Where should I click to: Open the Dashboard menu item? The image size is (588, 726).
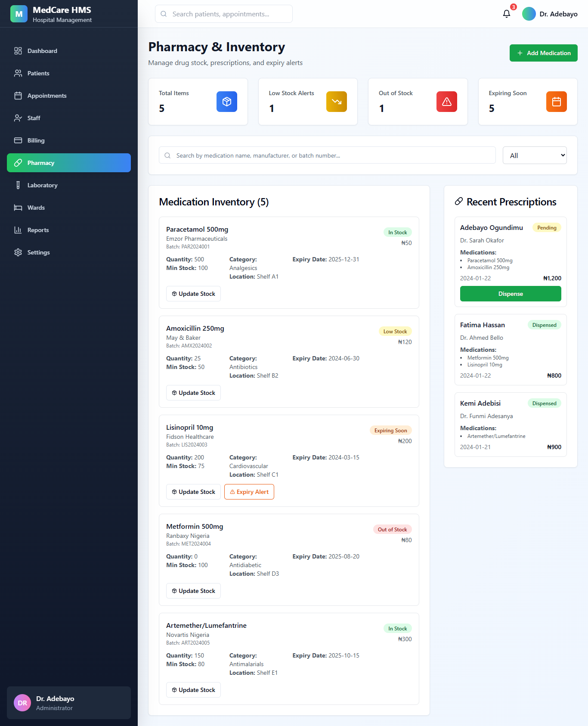42,51
